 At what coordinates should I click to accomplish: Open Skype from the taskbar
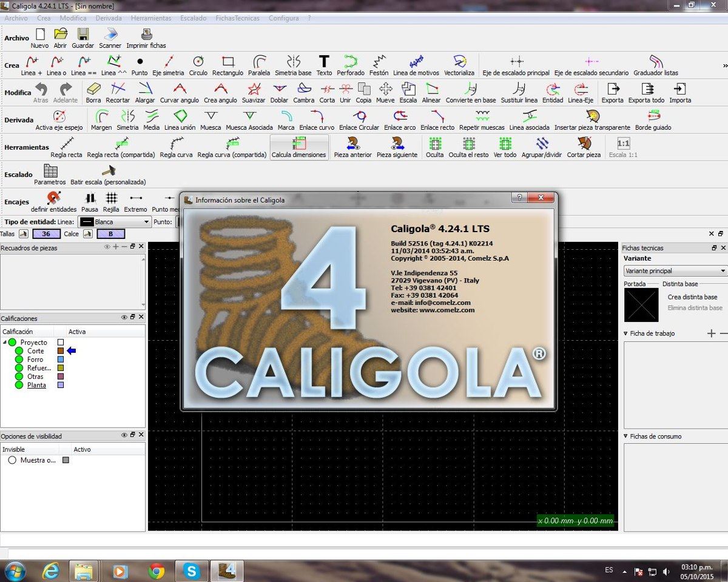pos(192,570)
